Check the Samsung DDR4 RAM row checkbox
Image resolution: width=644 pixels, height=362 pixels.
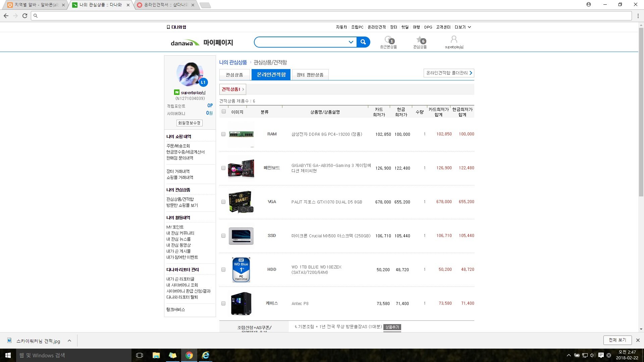tap(223, 134)
